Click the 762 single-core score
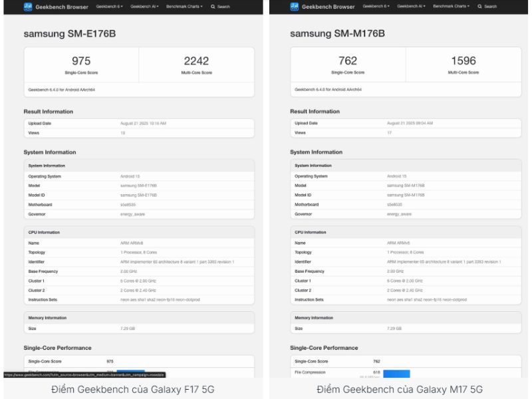This screenshot has height=399, width=532. pos(348,61)
